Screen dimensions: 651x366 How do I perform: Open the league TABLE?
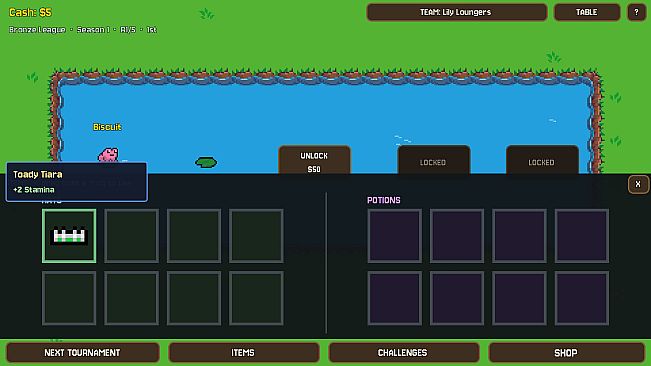click(587, 12)
